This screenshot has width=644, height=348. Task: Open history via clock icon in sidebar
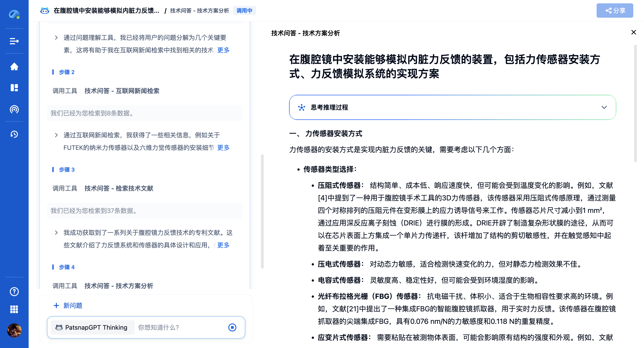pos(14,134)
